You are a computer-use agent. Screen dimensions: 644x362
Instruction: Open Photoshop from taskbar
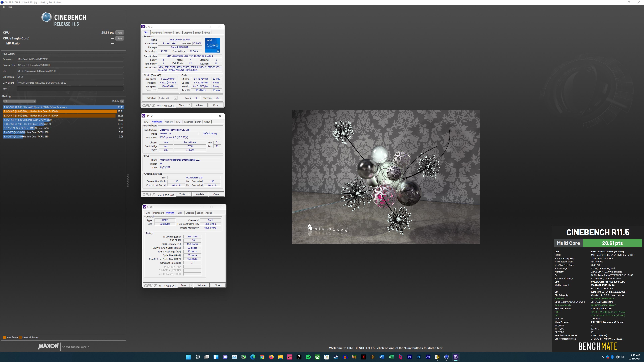[419, 357]
